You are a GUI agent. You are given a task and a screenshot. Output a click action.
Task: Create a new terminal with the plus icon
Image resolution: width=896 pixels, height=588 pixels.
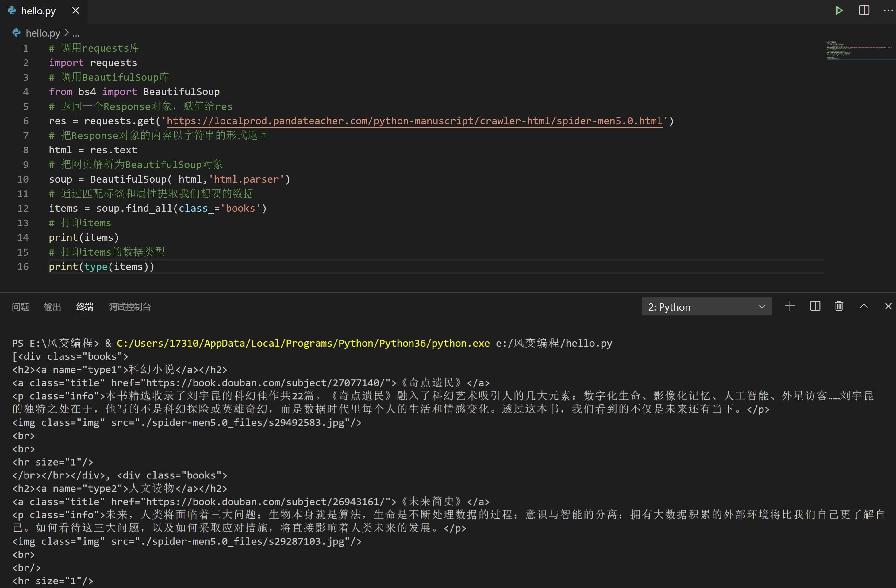click(x=790, y=306)
